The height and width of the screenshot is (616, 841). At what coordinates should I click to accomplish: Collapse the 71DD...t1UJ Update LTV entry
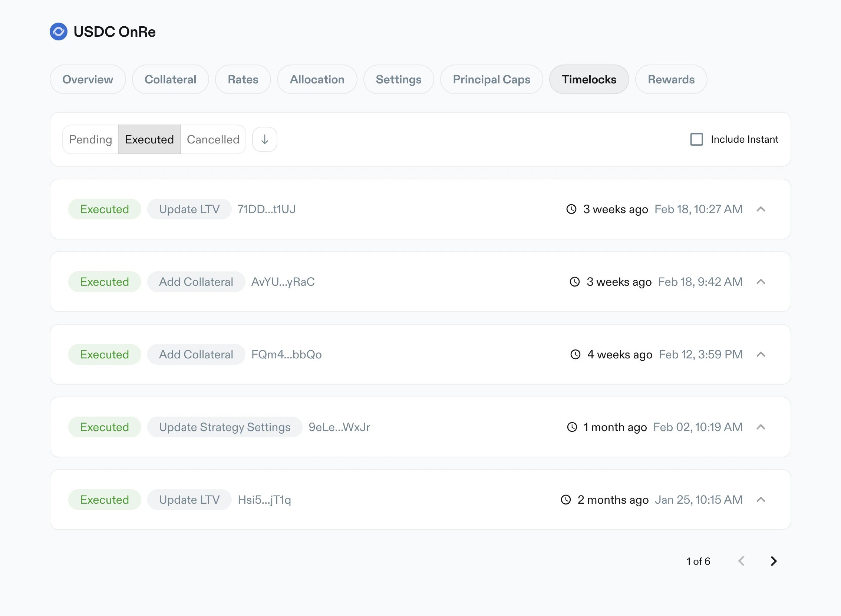pos(761,209)
